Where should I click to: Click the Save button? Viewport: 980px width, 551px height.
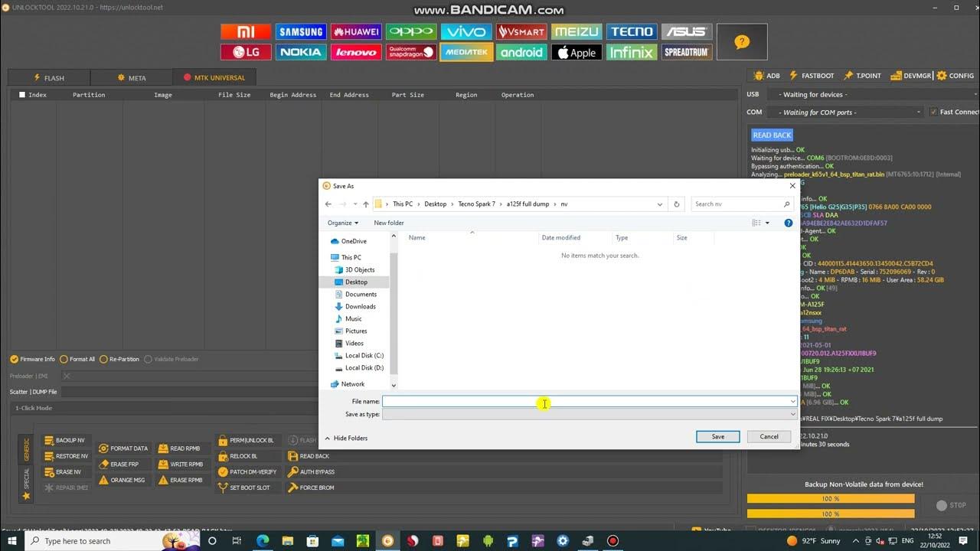point(718,436)
